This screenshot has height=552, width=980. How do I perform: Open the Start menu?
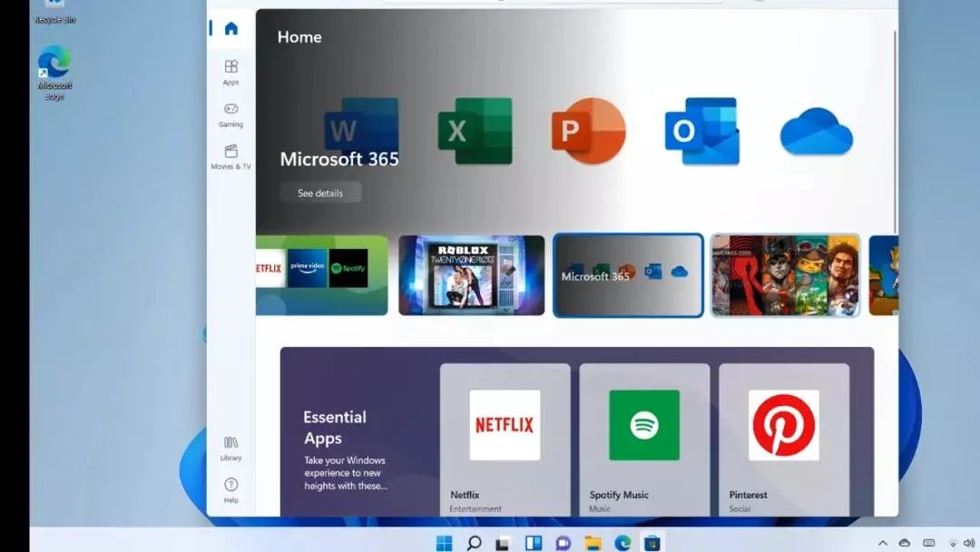(x=444, y=542)
